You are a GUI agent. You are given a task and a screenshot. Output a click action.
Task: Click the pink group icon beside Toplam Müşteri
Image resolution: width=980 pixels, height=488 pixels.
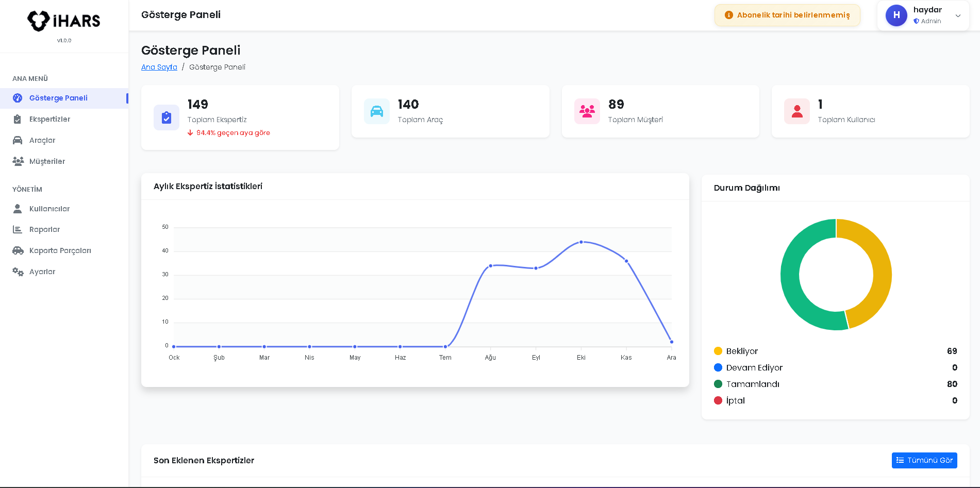point(587,111)
